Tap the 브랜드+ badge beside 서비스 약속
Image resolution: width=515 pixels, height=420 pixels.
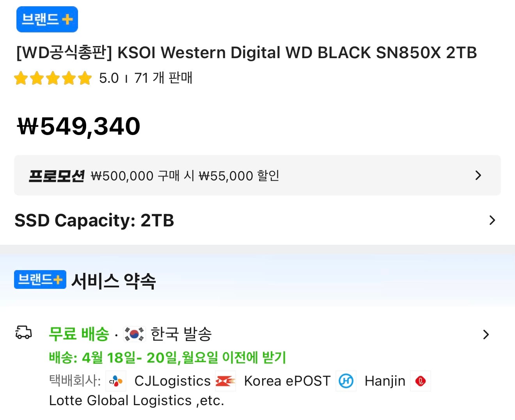coord(40,279)
